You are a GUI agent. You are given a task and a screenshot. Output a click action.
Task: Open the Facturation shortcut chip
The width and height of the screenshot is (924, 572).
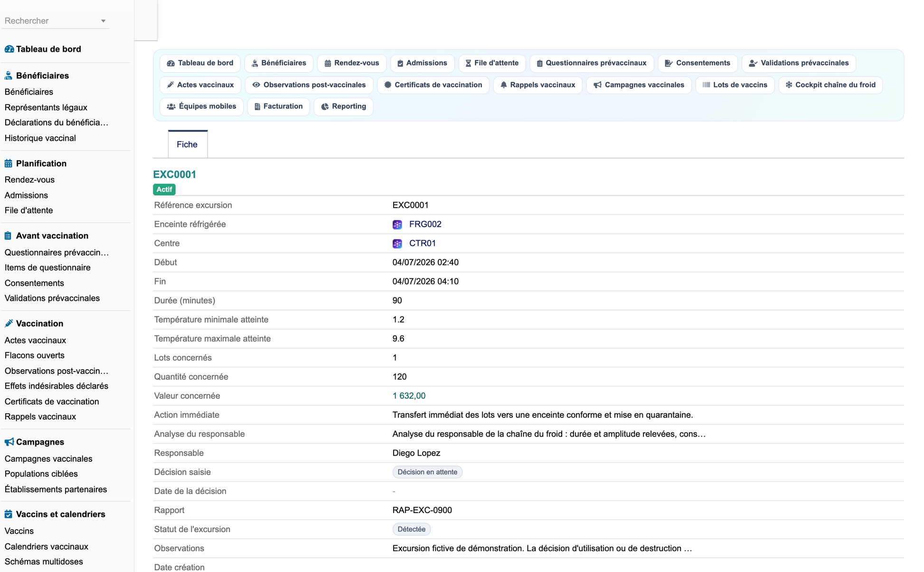(278, 106)
